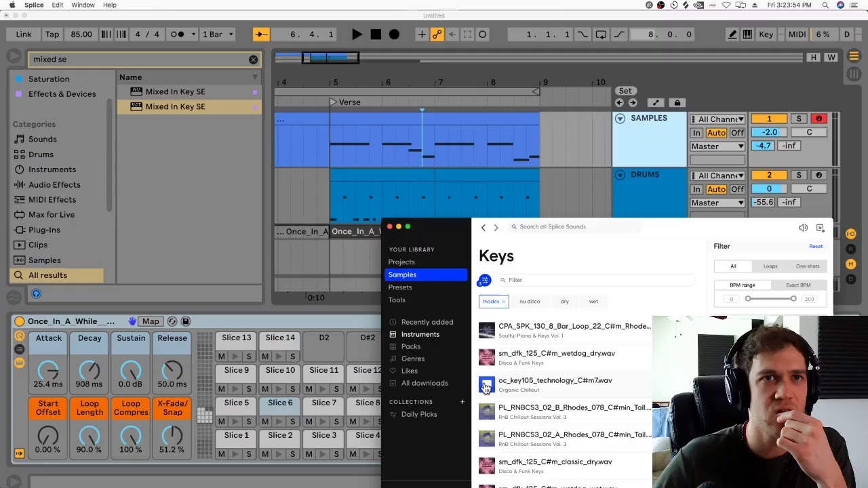Toggle SAMPLES track activator numbered 1
The width and height of the screenshot is (868, 488).
tap(769, 119)
